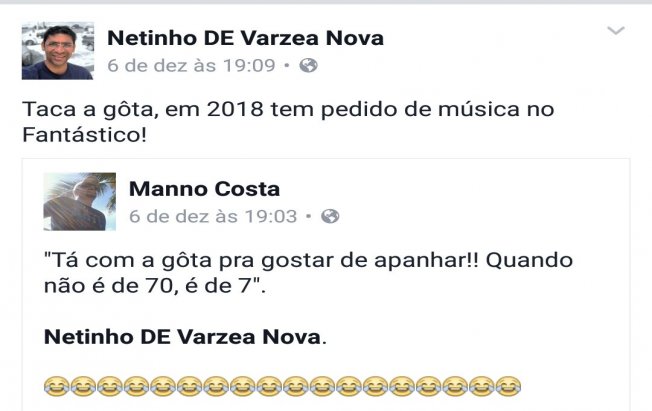Visit Manno Costa's profile via his name
The height and width of the screenshot is (411, 652).
click(x=205, y=189)
